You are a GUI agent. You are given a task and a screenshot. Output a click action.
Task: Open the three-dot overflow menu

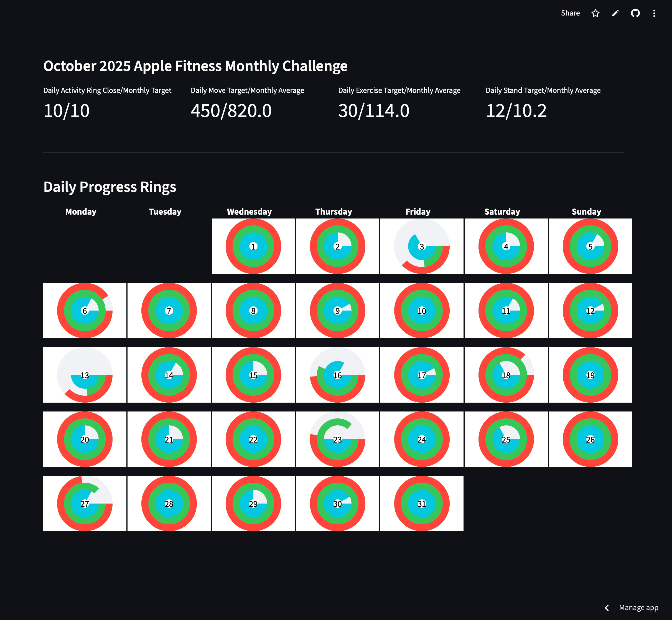tap(654, 13)
